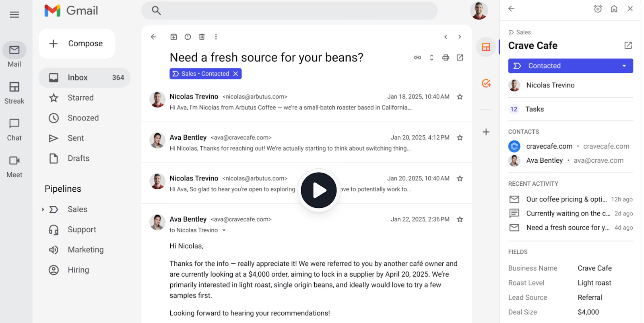Edit the Deal Size value $4,000

[x=588, y=312]
